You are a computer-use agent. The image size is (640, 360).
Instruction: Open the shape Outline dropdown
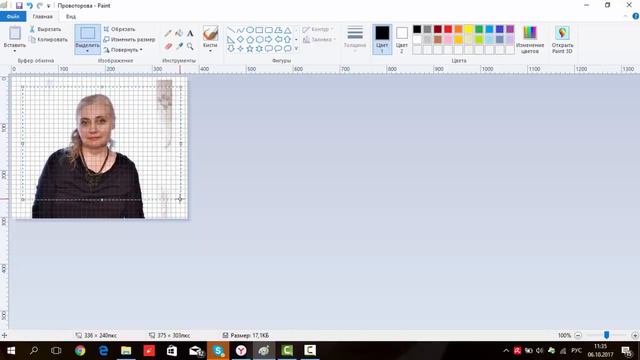[x=318, y=29]
